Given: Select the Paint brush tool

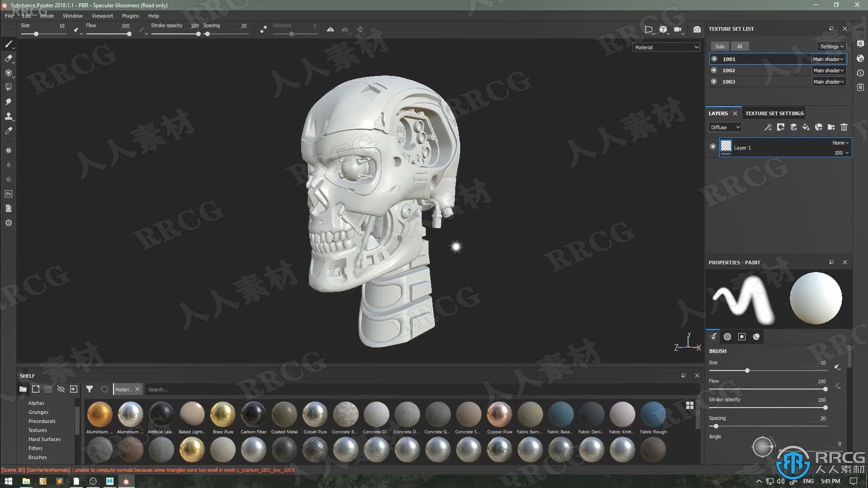Looking at the screenshot, I should point(8,44).
